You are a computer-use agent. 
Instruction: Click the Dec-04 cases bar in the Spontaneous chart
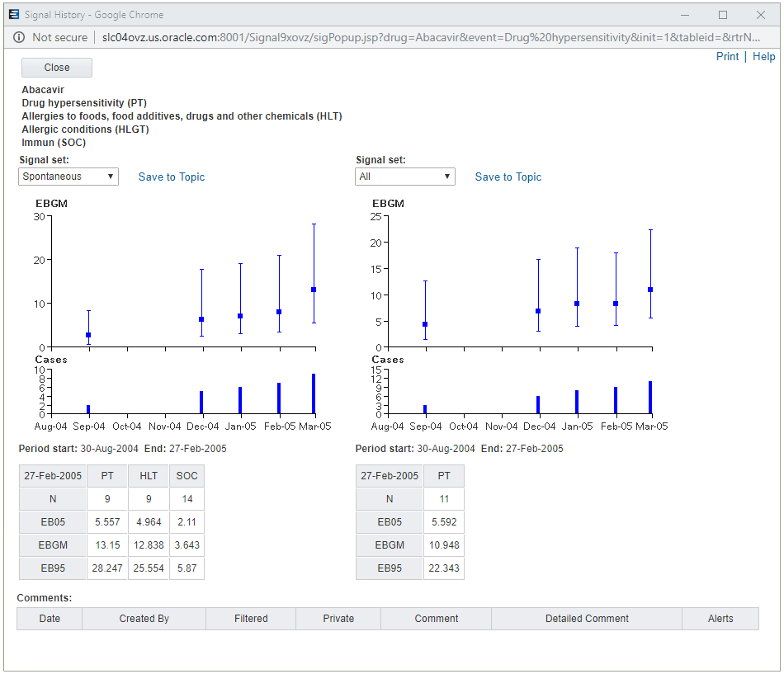(201, 402)
